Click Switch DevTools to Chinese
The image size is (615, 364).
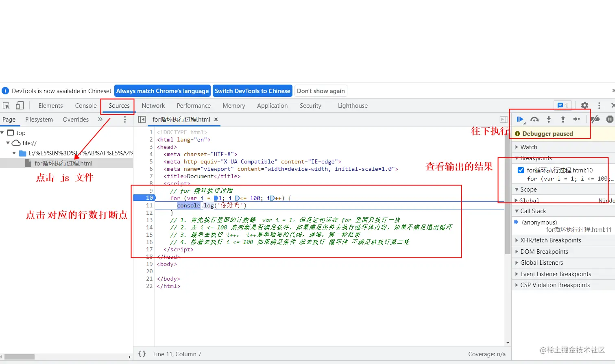click(253, 91)
